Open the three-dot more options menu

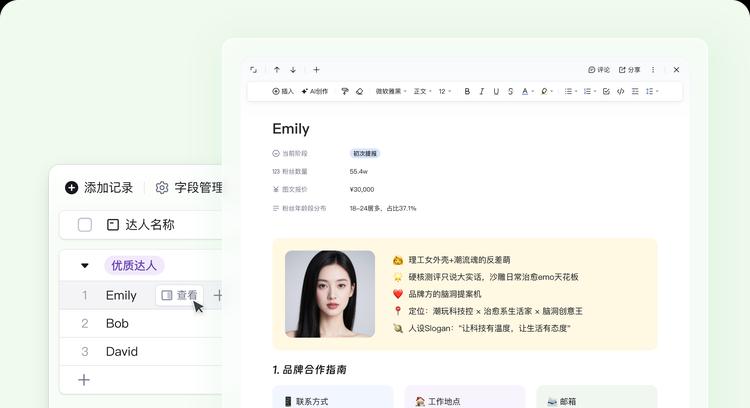pyautogui.click(x=653, y=70)
